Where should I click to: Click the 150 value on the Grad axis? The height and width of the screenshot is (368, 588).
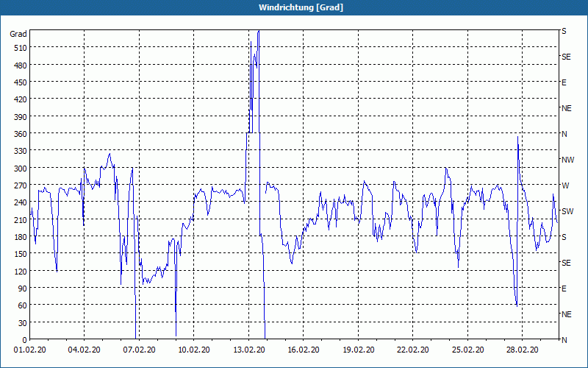point(21,254)
